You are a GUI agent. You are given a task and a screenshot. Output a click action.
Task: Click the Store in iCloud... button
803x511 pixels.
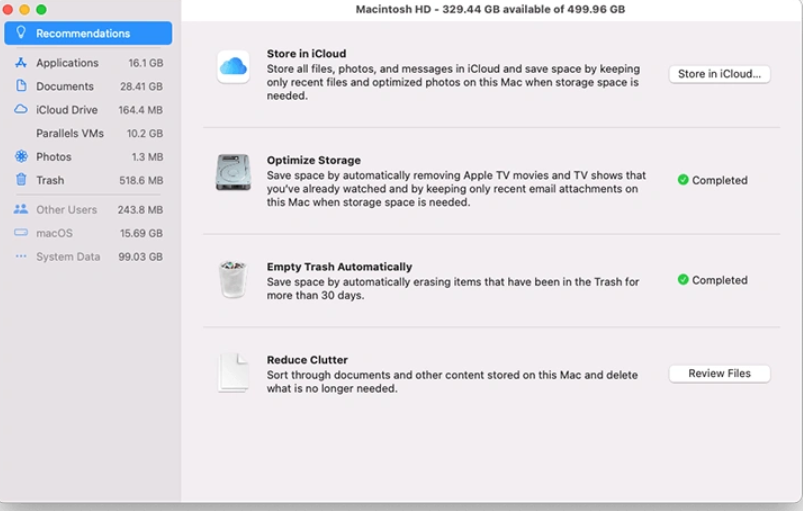tap(719, 74)
